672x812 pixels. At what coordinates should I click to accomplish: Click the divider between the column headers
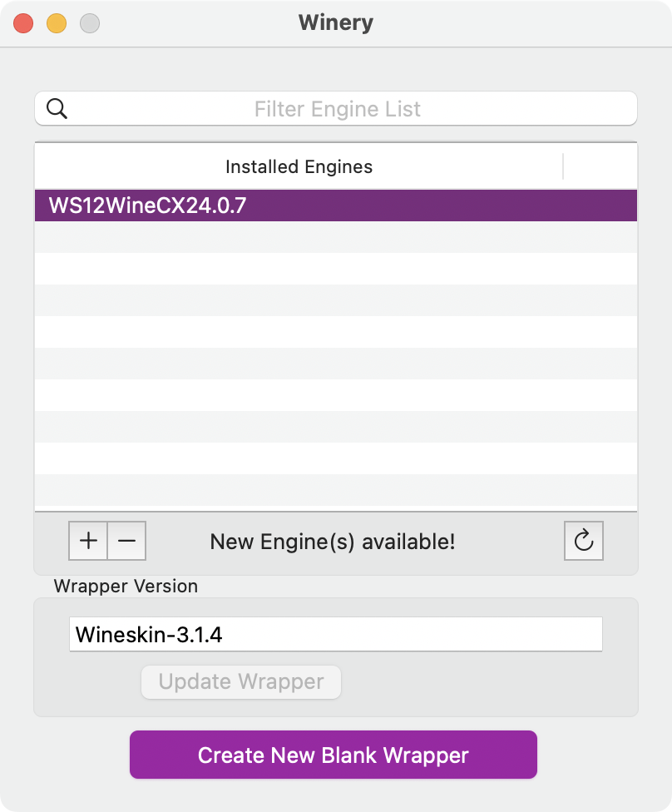click(564, 166)
